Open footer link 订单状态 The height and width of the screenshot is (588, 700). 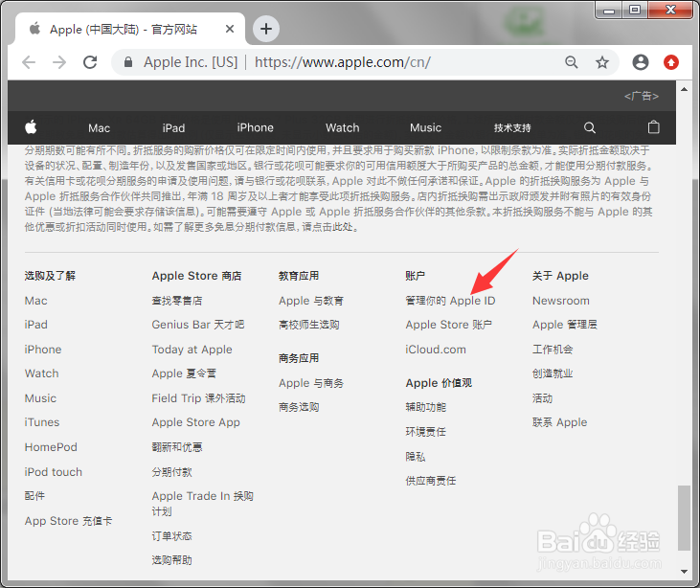[171, 535]
